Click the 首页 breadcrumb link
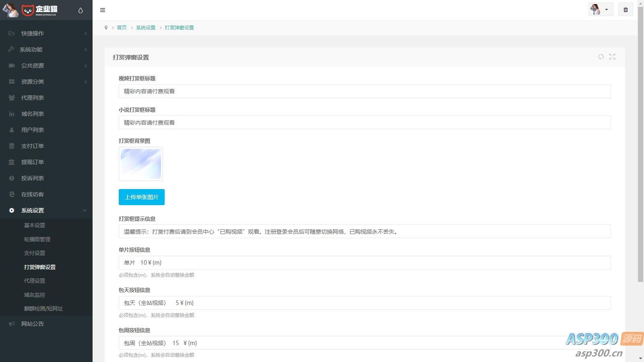This screenshot has height=362, width=644. (122, 28)
